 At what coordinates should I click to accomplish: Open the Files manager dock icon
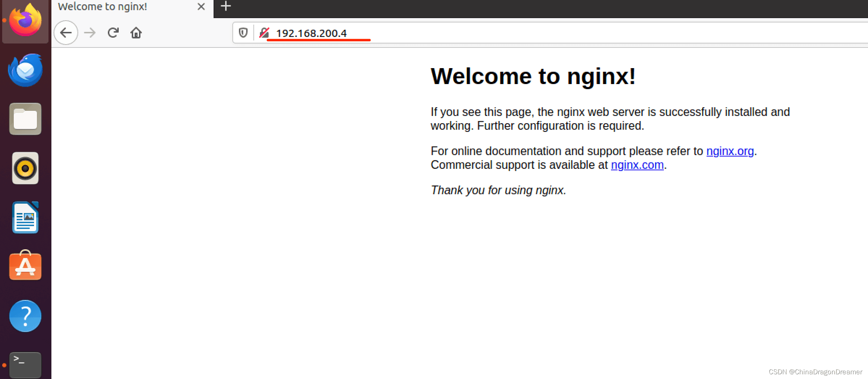[25, 119]
